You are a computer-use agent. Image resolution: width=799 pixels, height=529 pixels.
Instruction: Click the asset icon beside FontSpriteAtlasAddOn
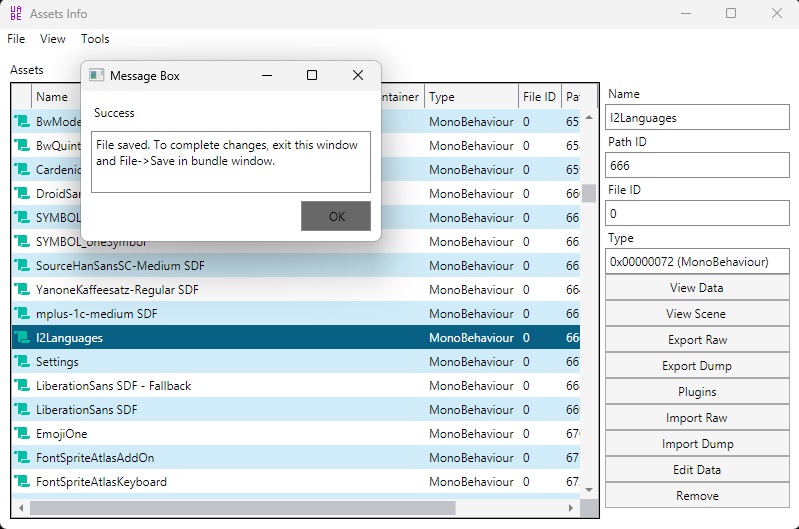coord(22,457)
